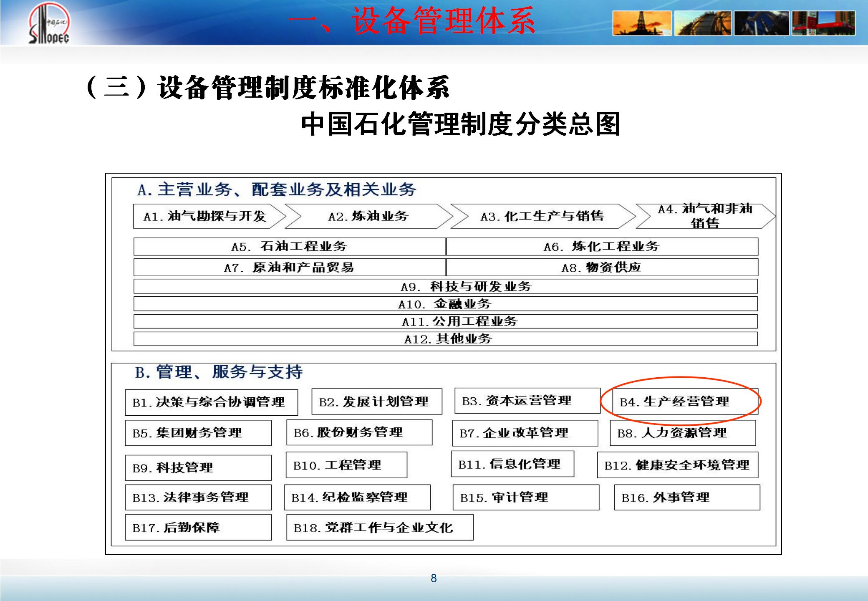The height and width of the screenshot is (601, 868).
Task: Click the B12 健康安全环境管理 box
Action: point(677,465)
